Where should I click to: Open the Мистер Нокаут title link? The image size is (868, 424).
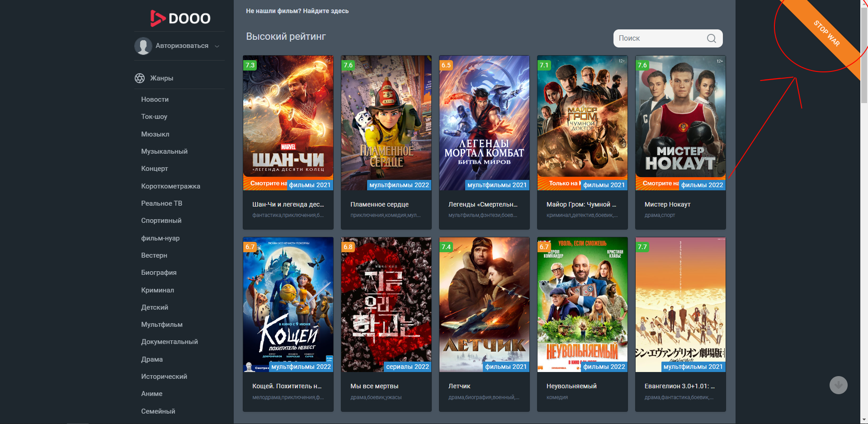pos(667,204)
